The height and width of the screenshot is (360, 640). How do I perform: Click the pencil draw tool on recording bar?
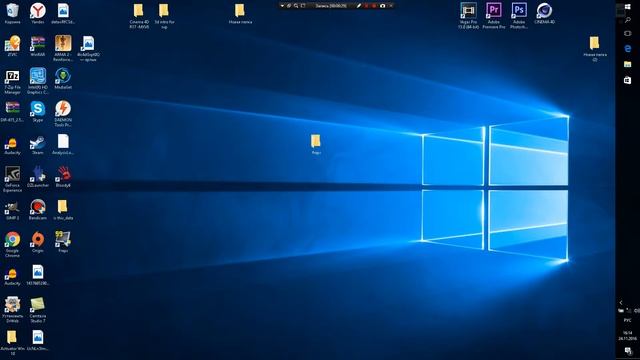coord(358,6)
